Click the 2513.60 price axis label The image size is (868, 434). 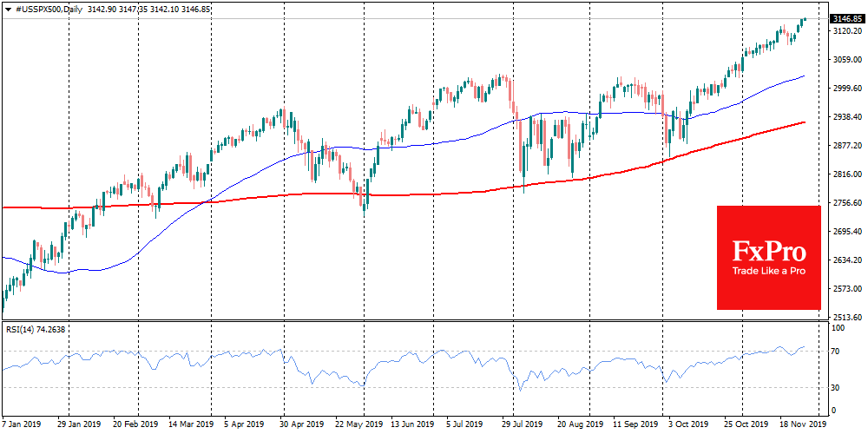[x=845, y=318]
